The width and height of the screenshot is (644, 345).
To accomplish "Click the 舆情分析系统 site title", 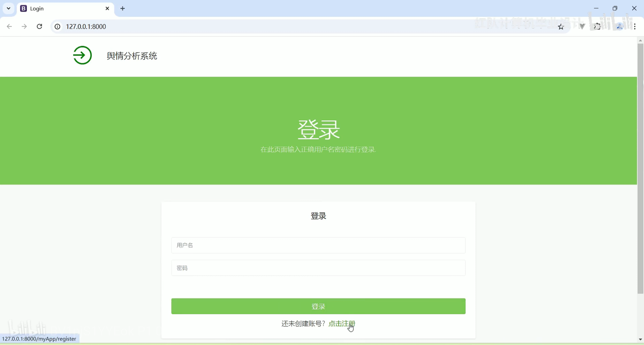I will (132, 56).
